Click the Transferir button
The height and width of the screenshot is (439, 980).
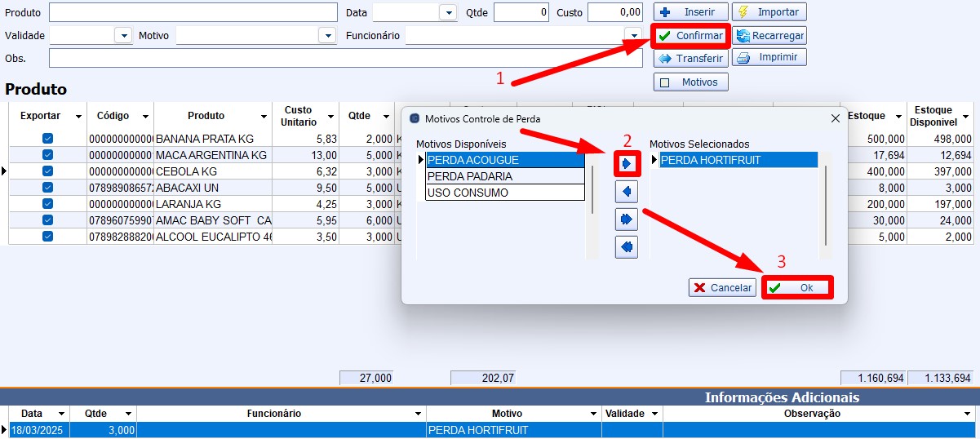(x=690, y=58)
